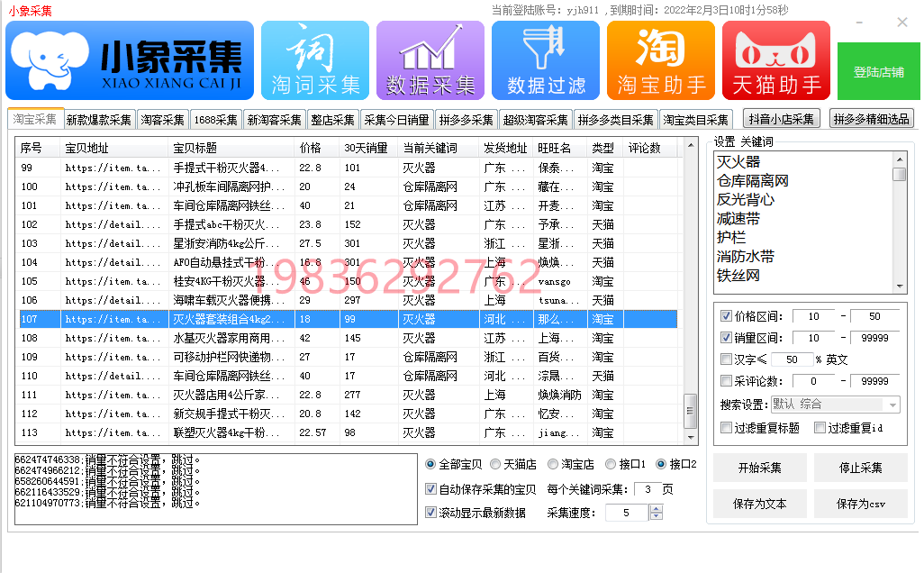924x573 pixels.
Task: Choose the 接口2 radio option
Action: pyautogui.click(x=661, y=465)
